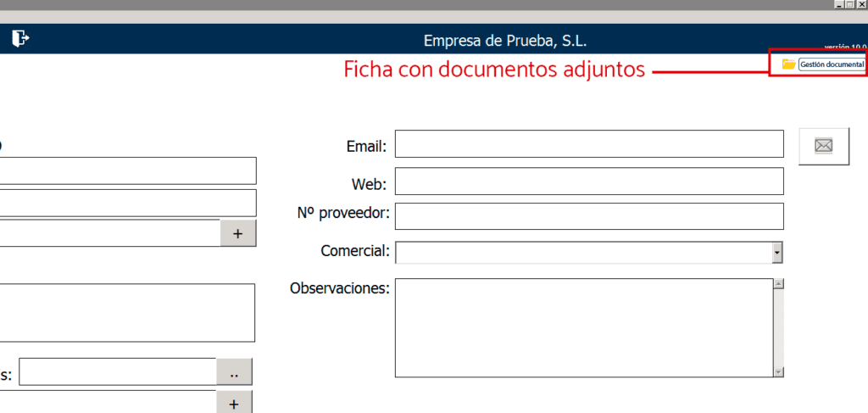Open Gestión documental folder button
This screenshot has height=413, width=868.
pos(823,64)
